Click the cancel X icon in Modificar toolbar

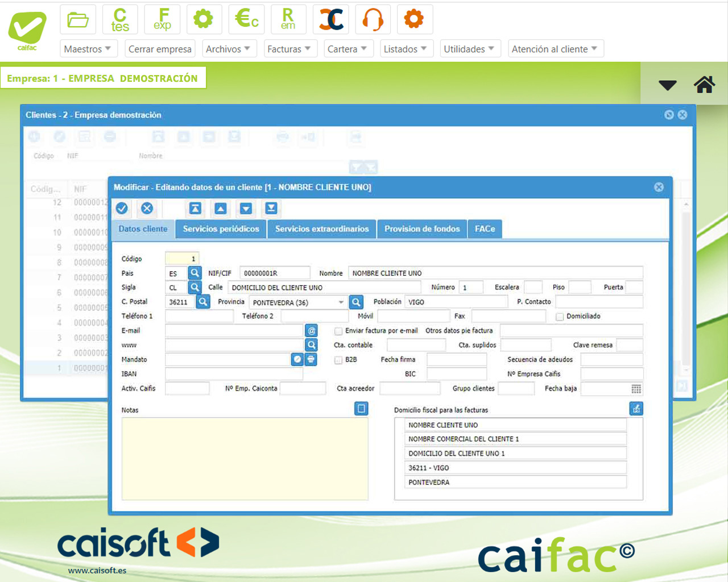click(x=147, y=209)
